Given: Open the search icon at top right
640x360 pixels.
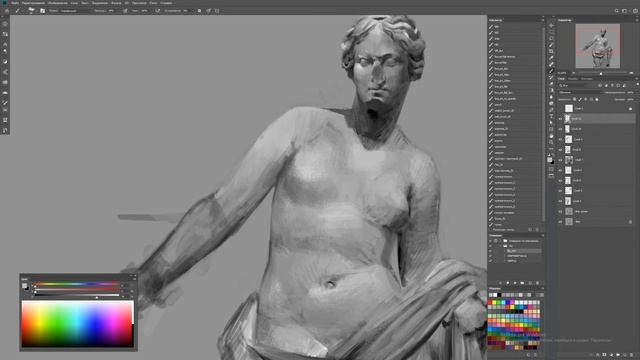Looking at the screenshot, I should click(x=617, y=11).
